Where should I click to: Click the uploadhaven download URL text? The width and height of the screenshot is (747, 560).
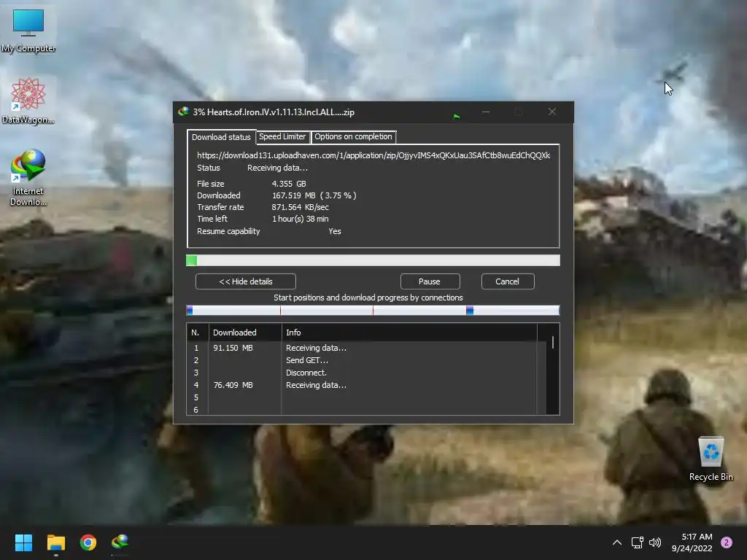(373, 155)
